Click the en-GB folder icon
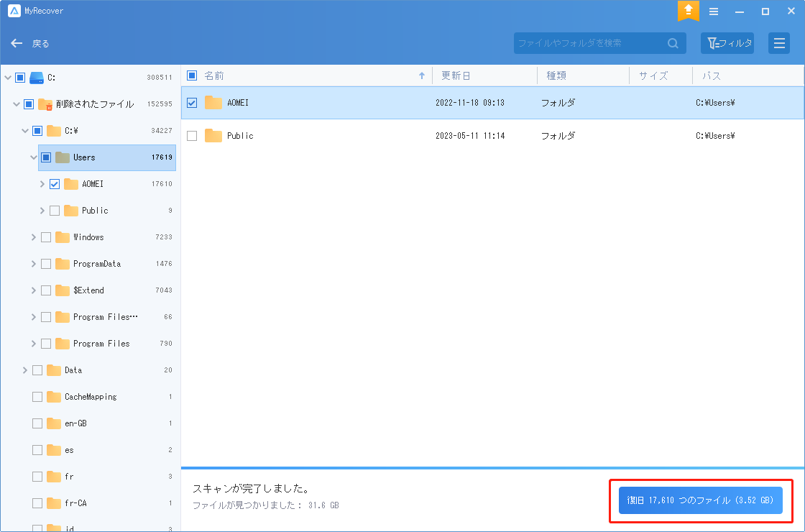Screen dimensions: 805x532 click(54, 423)
